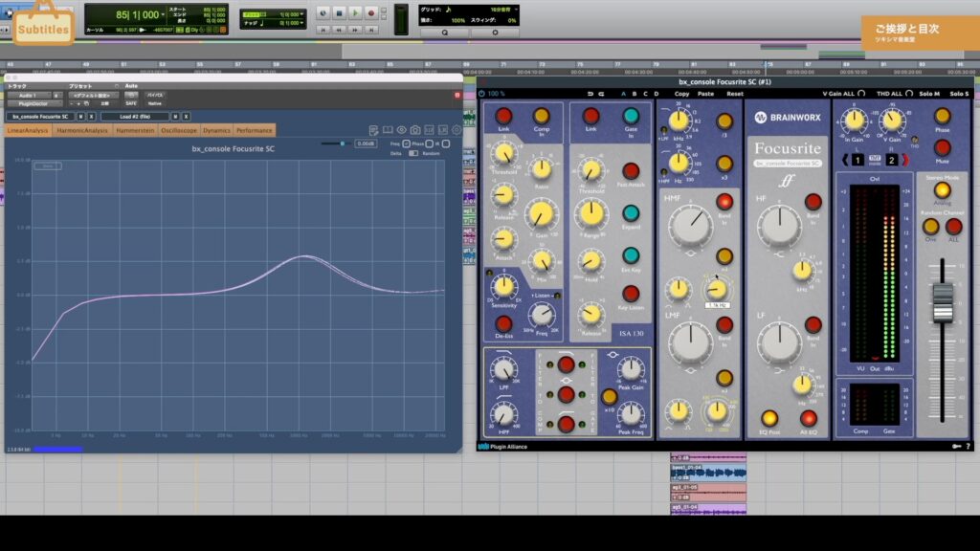Viewport: 980px width, 551px height.
Task: Select settings bank A in bx_console
Action: click(623, 94)
